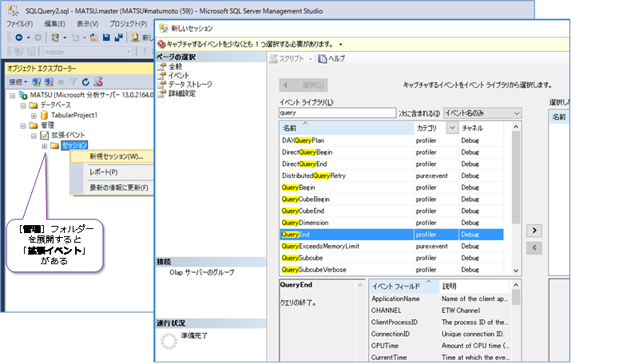Collapse the MATSU server node
639x364 pixels.
[x=13, y=95]
